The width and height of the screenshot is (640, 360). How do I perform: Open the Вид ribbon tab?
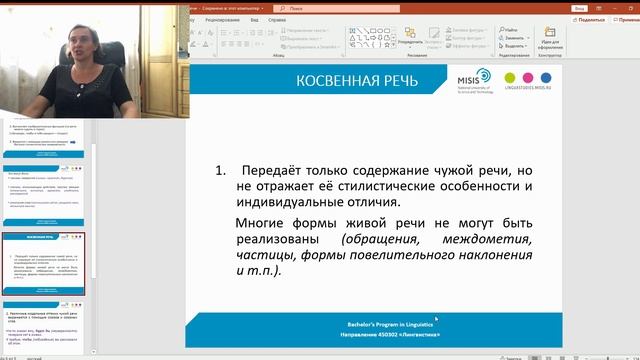click(x=254, y=20)
